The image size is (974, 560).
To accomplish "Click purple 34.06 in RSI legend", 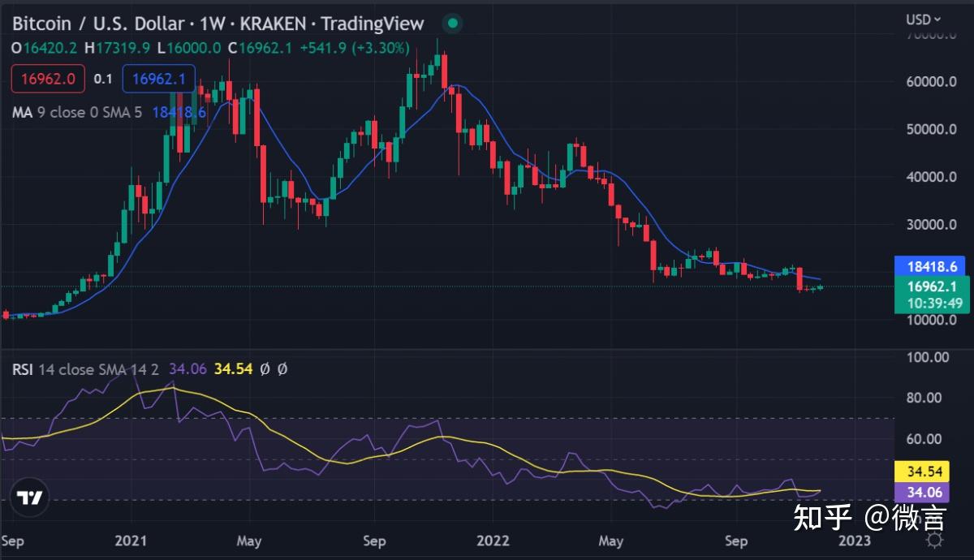I will click(187, 369).
